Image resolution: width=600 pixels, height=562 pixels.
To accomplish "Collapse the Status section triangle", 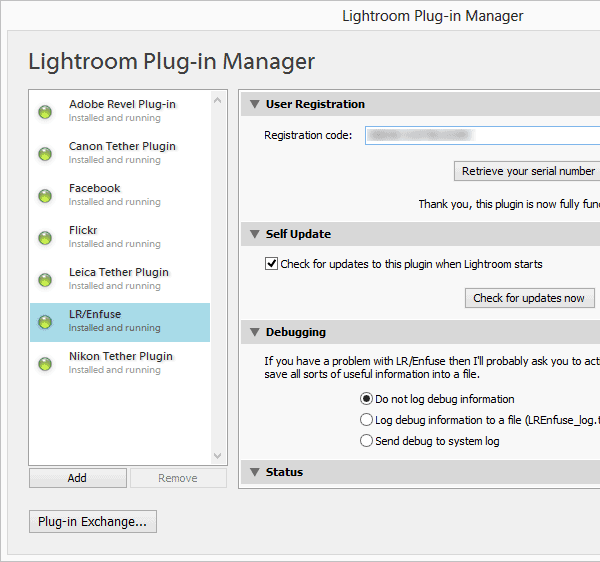I will [x=255, y=472].
